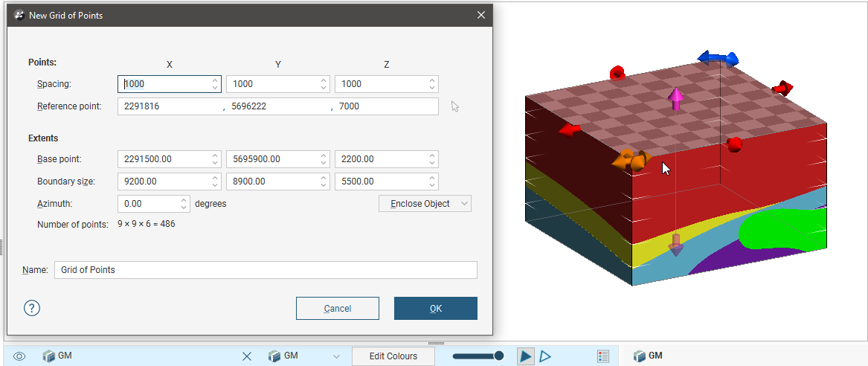Click the legend list icon in shape bar
The height and width of the screenshot is (366, 868).
pyautogui.click(x=603, y=356)
